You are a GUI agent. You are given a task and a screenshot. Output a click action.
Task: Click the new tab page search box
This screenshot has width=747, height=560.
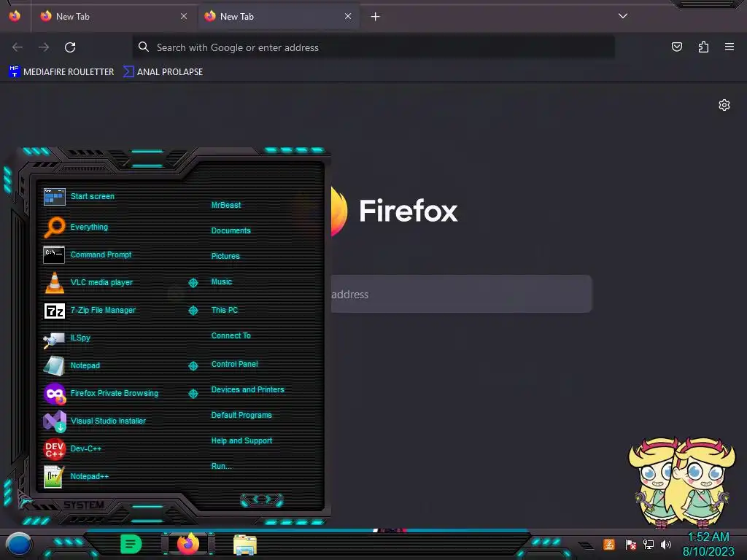point(461,294)
